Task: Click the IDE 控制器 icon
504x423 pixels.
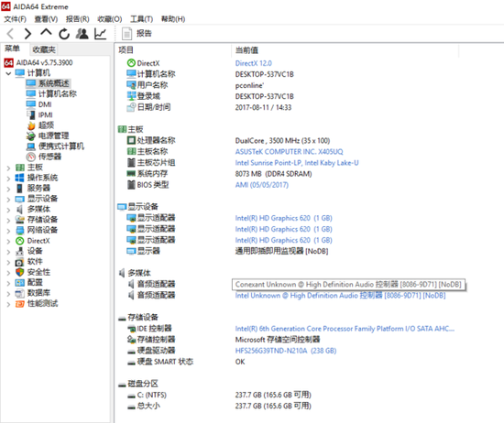Action: click(131, 329)
